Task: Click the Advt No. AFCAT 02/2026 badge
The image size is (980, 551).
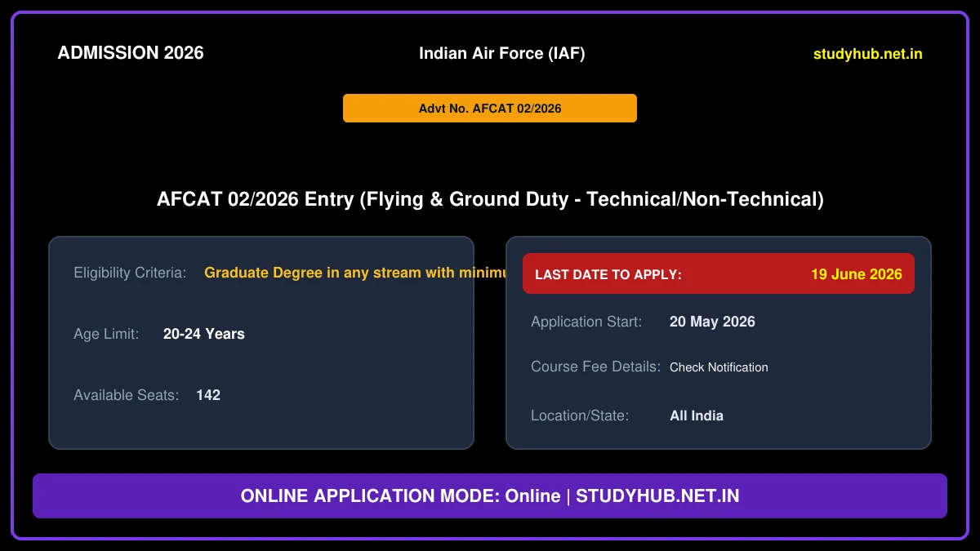Action: pos(490,108)
